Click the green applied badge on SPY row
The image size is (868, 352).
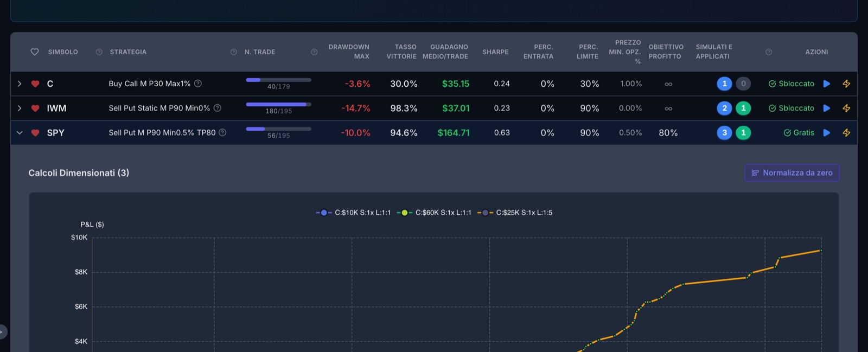pos(743,132)
